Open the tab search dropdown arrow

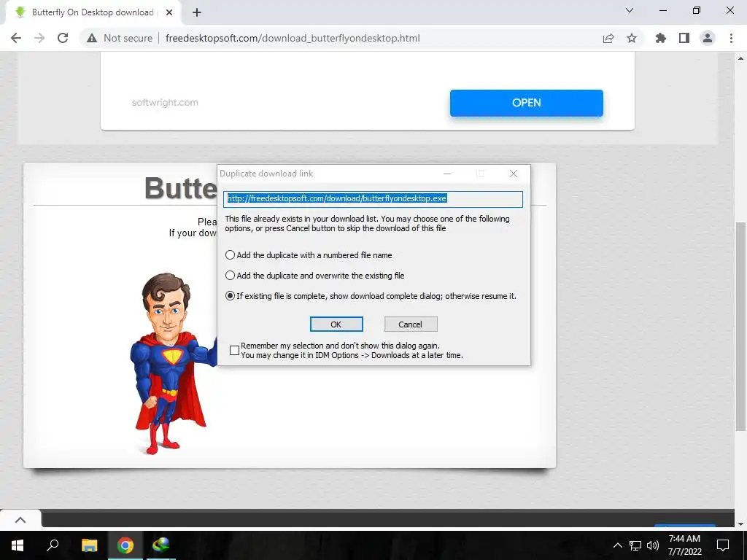(630, 10)
